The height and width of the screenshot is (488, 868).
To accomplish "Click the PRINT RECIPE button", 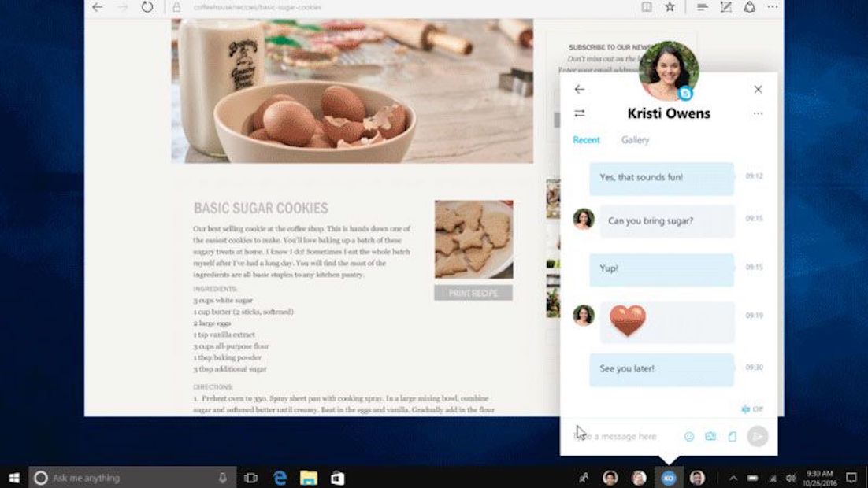I will [473, 293].
